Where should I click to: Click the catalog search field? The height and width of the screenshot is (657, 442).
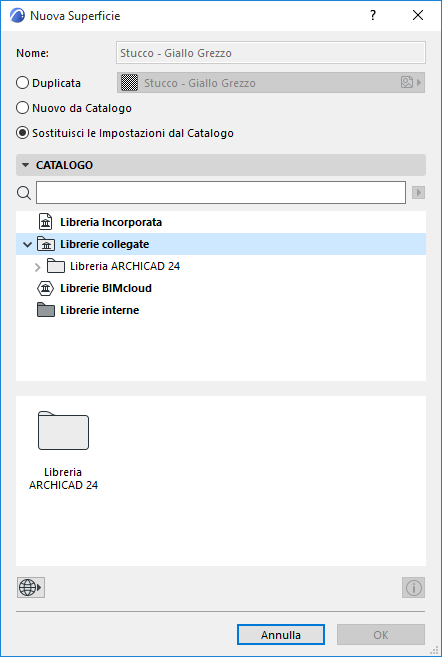[221, 193]
